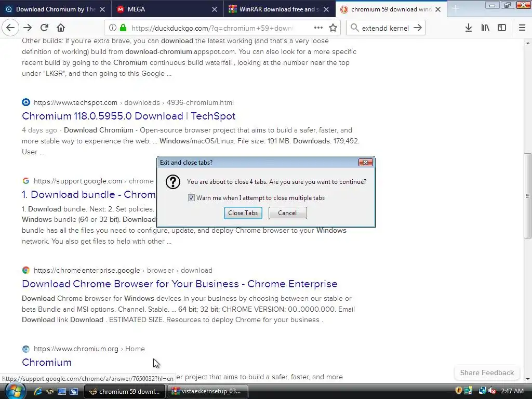Screen dimensions: 532x399
Task: Open page actions three-dots menu
Action: [318, 28]
